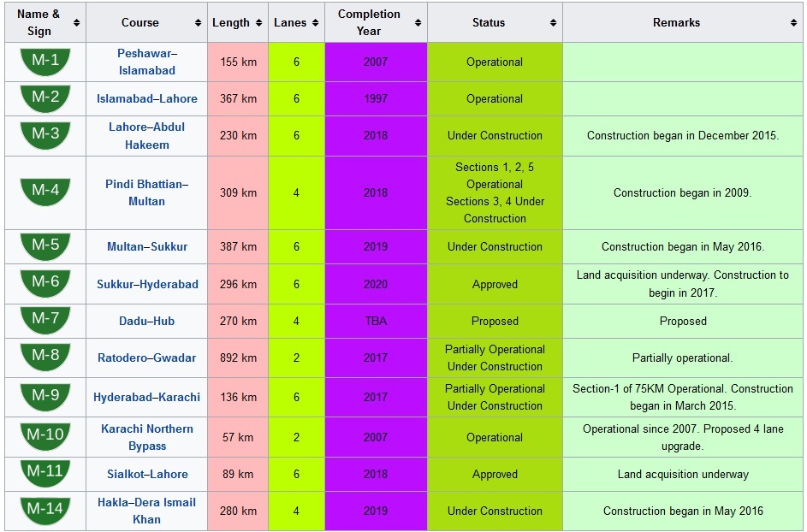Image resolution: width=807 pixels, height=532 pixels.
Task: Open the Lahore link in M-2 row
Action: 178,98
